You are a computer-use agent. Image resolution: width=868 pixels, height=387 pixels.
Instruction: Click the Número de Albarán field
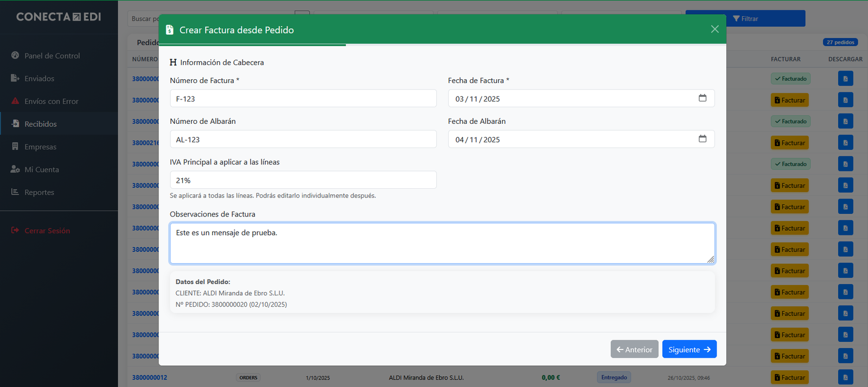pos(303,139)
